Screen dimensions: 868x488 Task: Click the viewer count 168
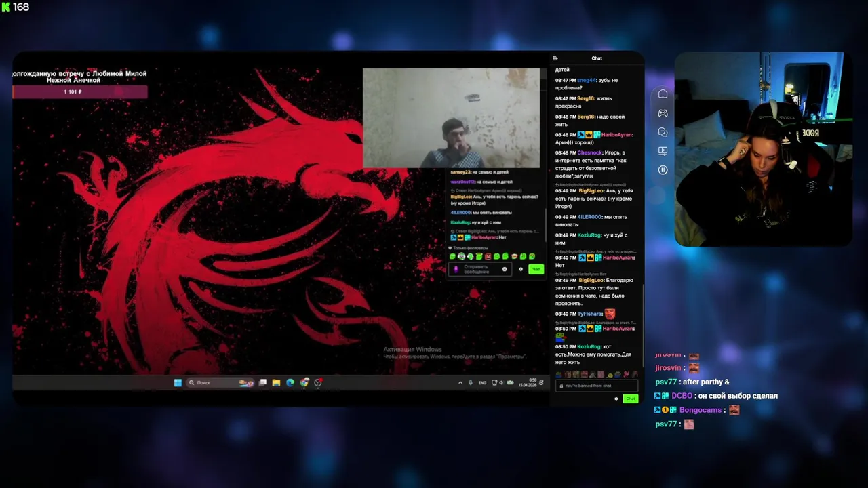tap(21, 7)
